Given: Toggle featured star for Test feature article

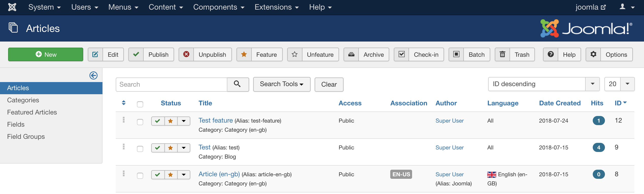Looking at the screenshot, I should tap(171, 121).
